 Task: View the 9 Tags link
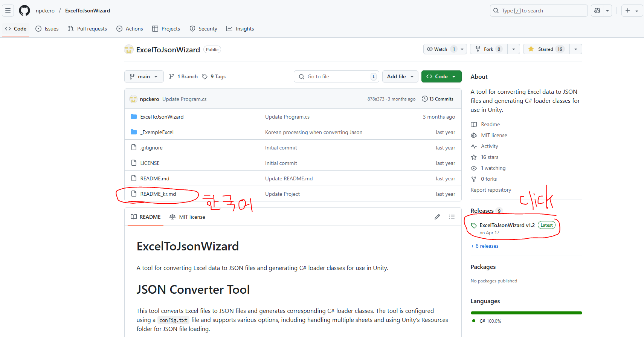[x=214, y=76]
